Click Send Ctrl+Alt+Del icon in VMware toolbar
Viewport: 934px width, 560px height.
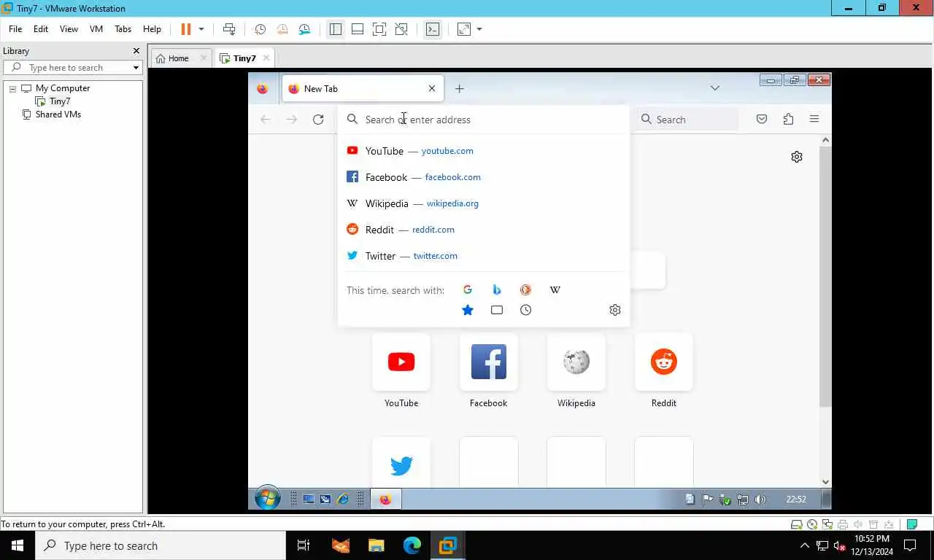pyautogui.click(x=229, y=29)
